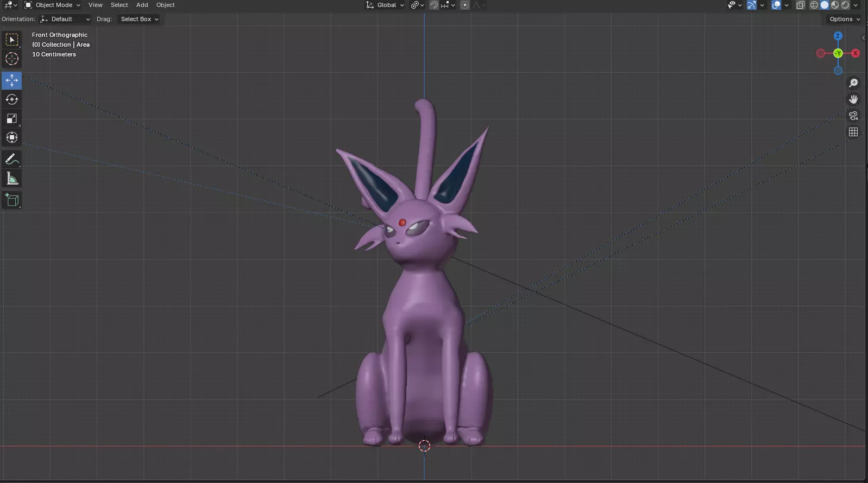This screenshot has width=868, height=483.
Task: Open the Drag Select Box dropdown
Action: coord(139,19)
